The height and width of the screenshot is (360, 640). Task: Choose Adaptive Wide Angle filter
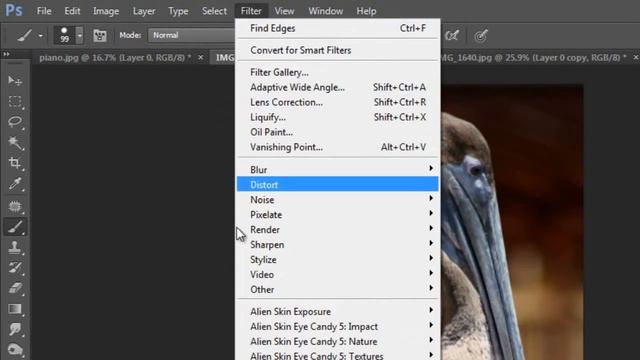338,87
